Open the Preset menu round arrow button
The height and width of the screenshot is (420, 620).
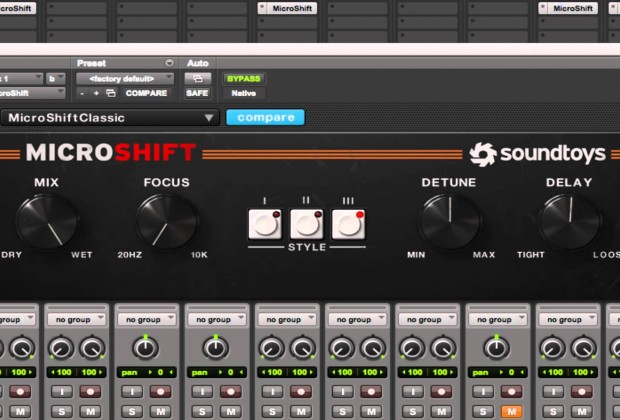point(169,63)
